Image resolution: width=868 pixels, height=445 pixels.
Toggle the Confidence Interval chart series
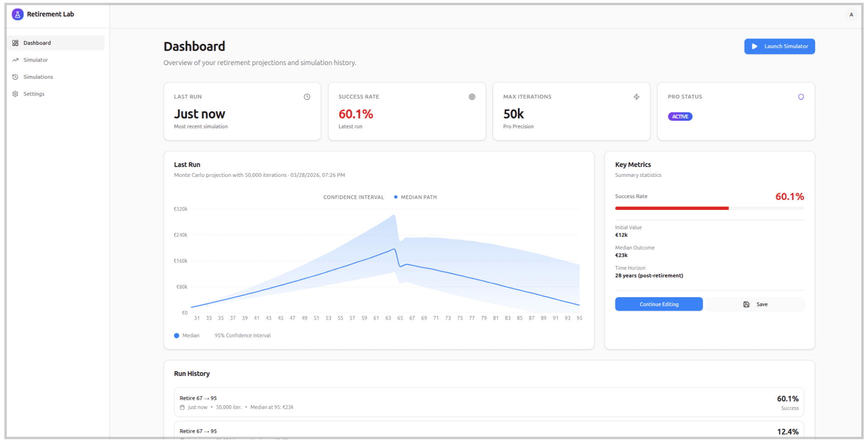tap(353, 197)
